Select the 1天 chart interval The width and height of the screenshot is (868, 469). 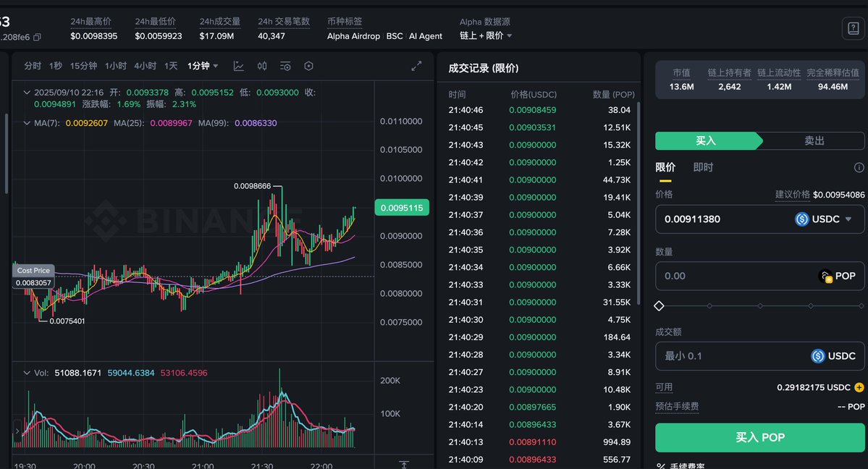coord(171,66)
